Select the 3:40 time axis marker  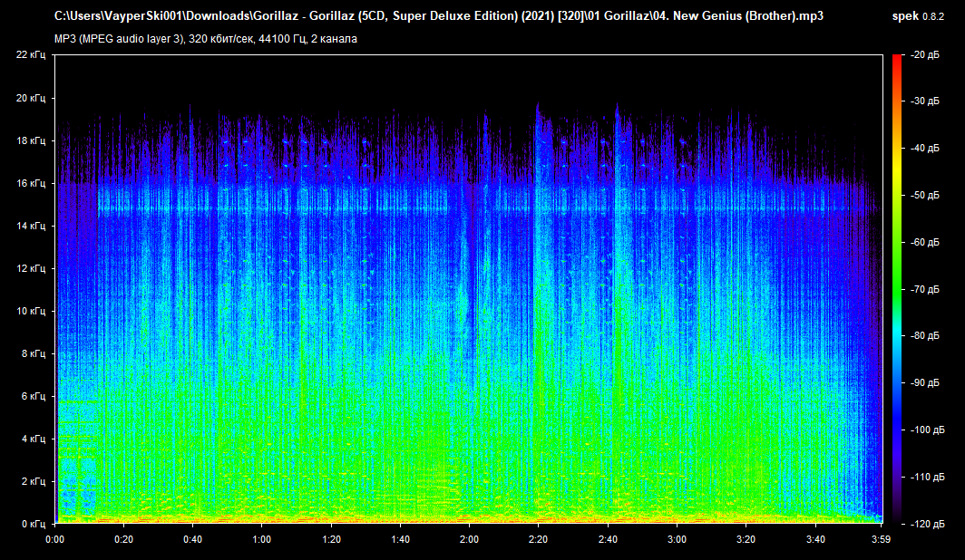[x=814, y=538]
